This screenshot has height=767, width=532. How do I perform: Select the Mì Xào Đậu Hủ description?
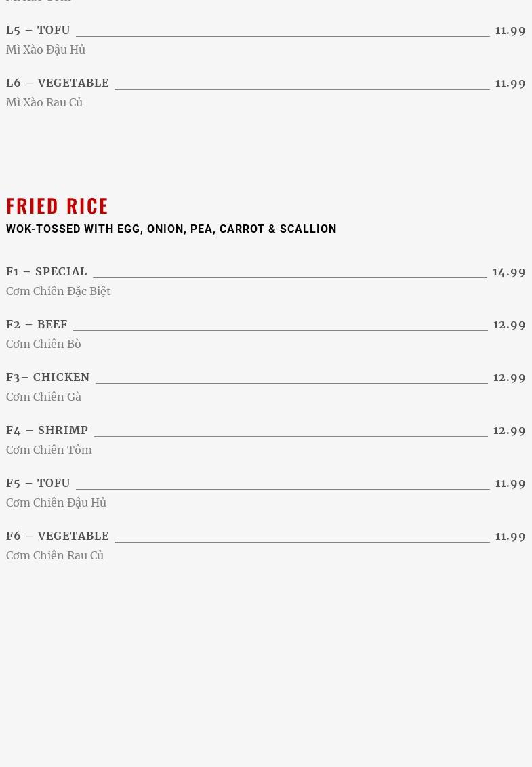(x=45, y=50)
